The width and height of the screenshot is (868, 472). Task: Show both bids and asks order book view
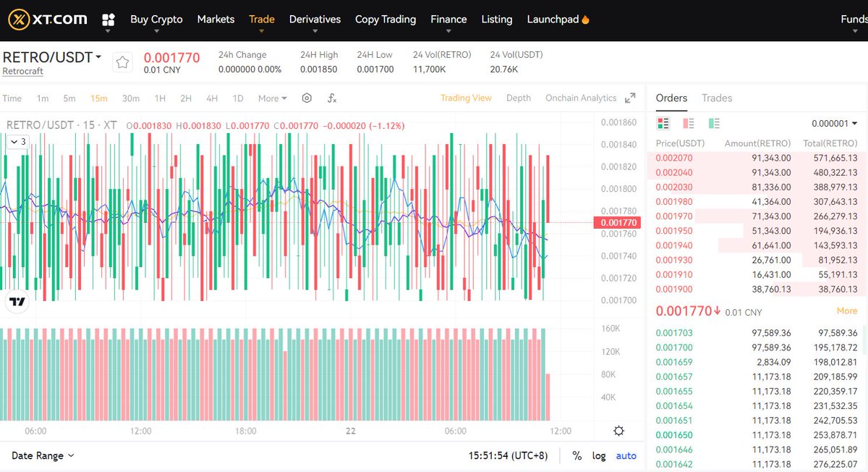pyautogui.click(x=663, y=124)
